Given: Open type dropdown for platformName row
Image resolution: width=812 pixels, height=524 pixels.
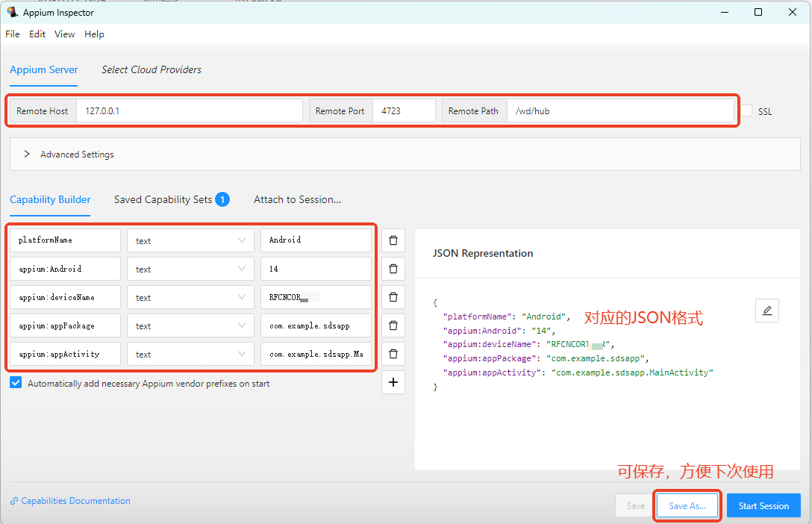Looking at the screenshot, I should tap(190, 240).
